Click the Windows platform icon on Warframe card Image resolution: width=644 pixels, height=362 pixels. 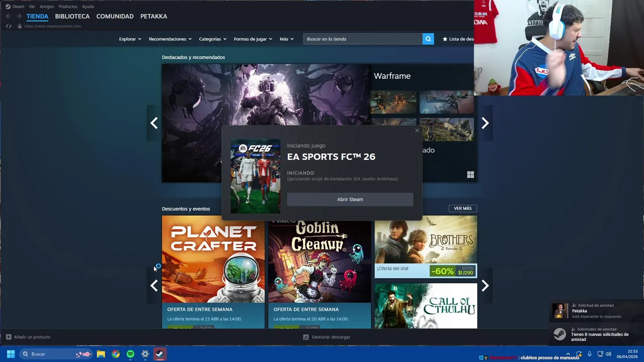470,174
